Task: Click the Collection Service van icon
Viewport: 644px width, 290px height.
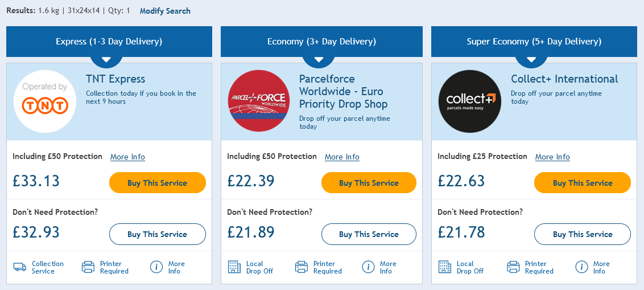Action: [x=20, y=267]
